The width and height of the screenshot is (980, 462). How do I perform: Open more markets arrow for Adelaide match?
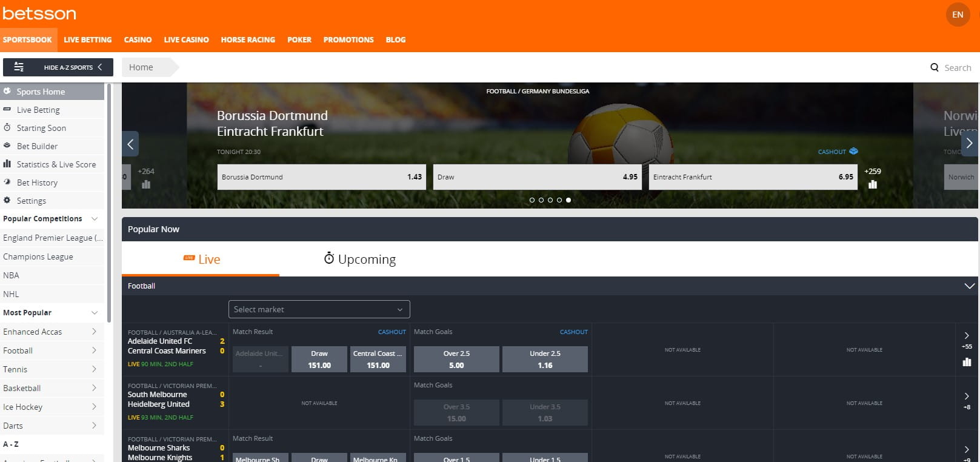coord(967,335)
